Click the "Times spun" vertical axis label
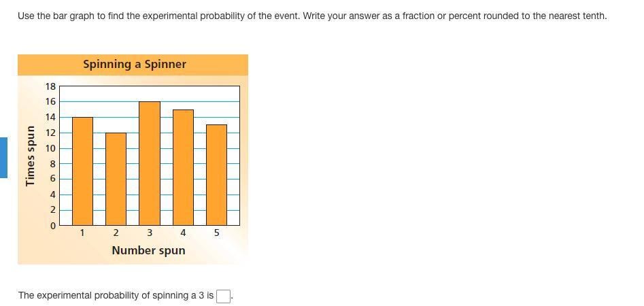This screenshot has width=644, height=306. pyautogui.click(x=30, y=156)
